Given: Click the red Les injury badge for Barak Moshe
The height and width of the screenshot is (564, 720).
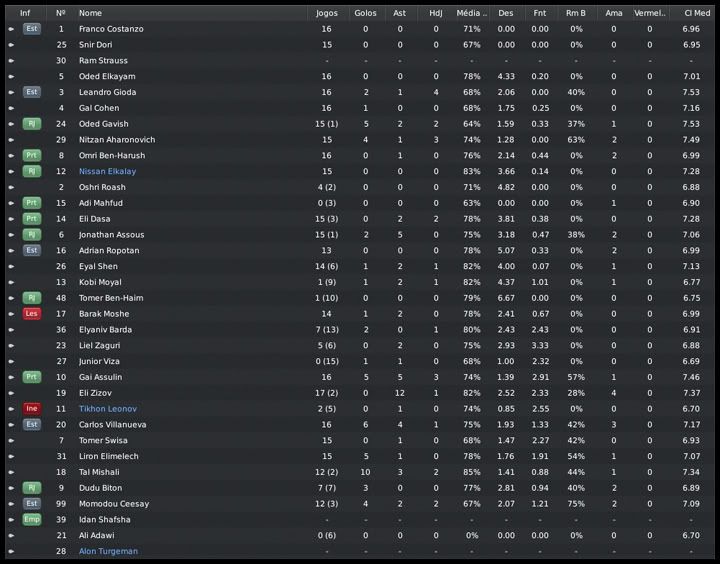Looking at the screenshot, I should coord(31,314).
